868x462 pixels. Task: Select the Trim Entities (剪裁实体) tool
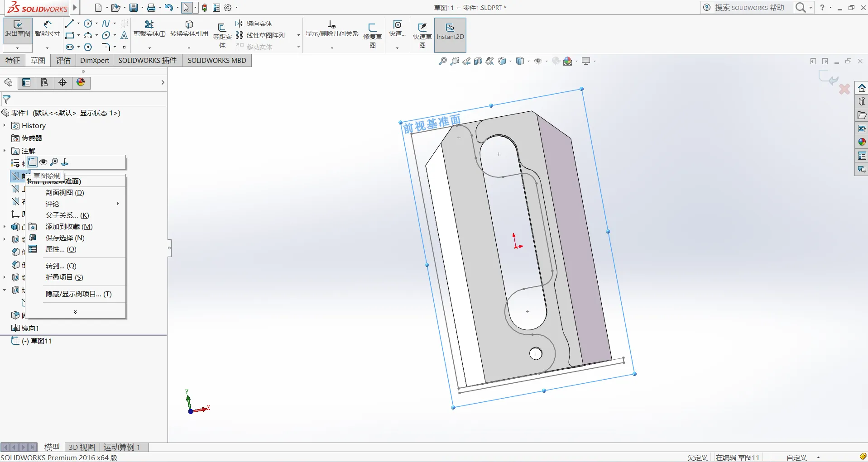pos(149,29)
